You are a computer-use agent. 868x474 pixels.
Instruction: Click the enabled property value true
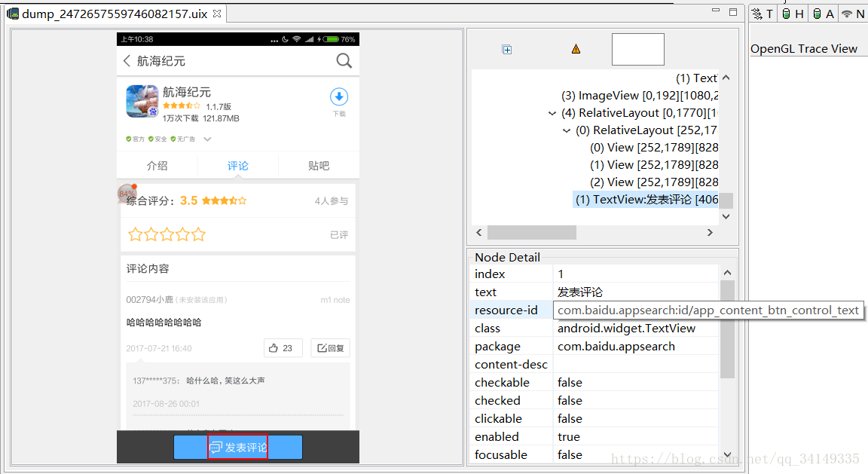[569, 437]
